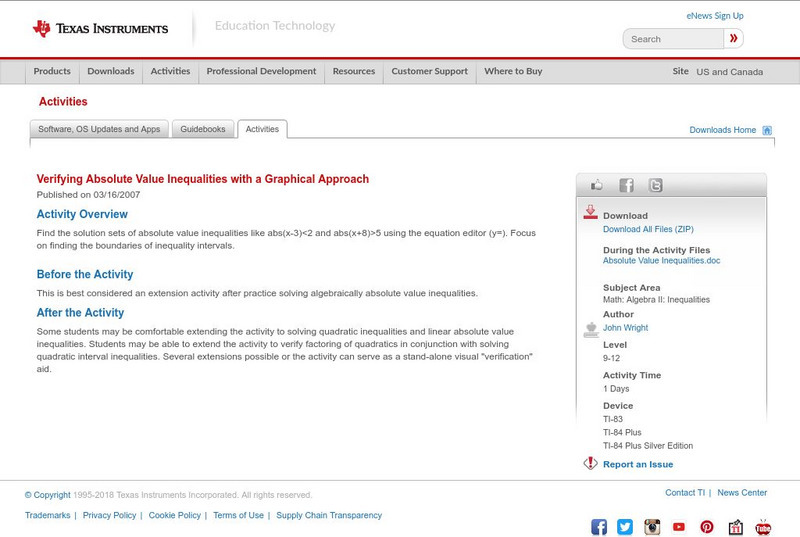Select the Activities tab

pos(262,129)
